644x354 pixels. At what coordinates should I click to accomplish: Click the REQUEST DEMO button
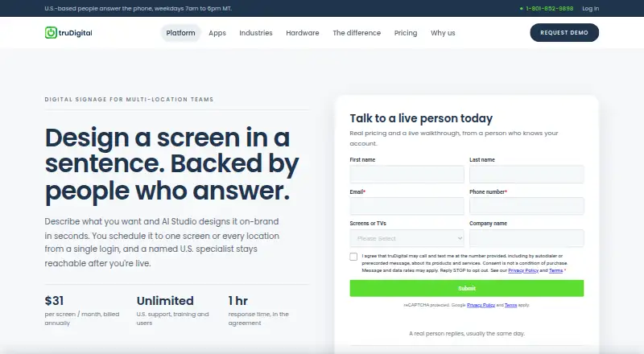tap(564, 32)
